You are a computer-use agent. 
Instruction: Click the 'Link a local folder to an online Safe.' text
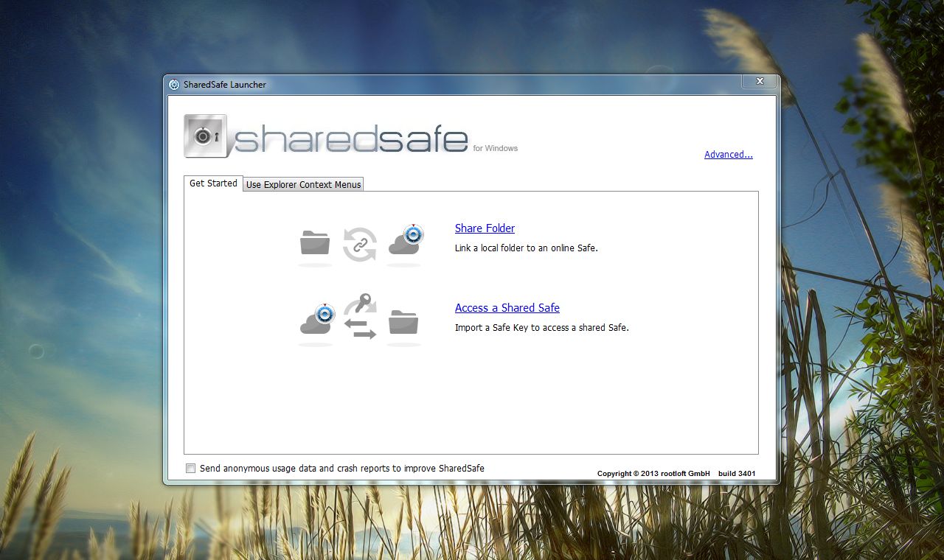point(527,248)
